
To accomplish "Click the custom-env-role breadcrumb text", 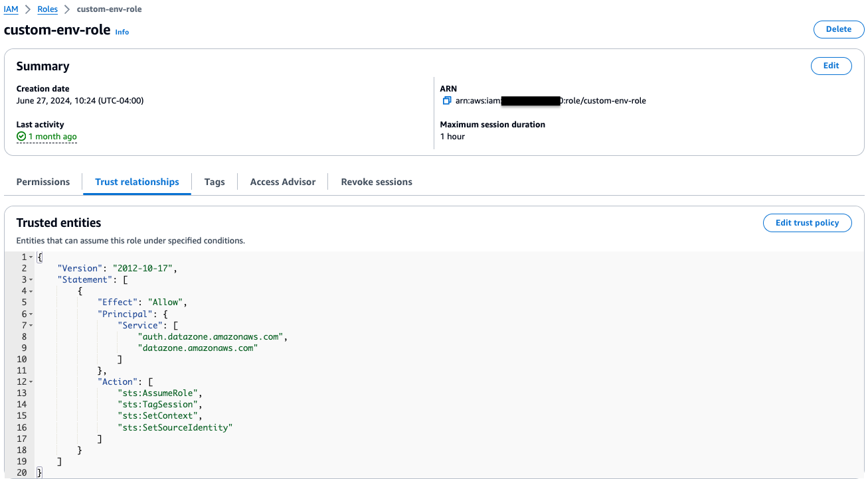I will click(x=109, y=9).
